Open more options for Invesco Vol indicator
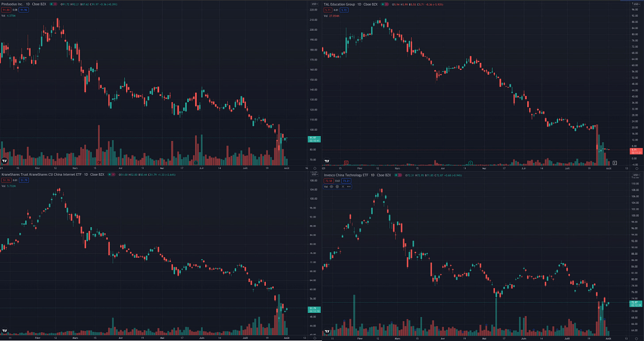Image resolution: width=644 pixels, height=341 pixels. (x=349, y=186)
